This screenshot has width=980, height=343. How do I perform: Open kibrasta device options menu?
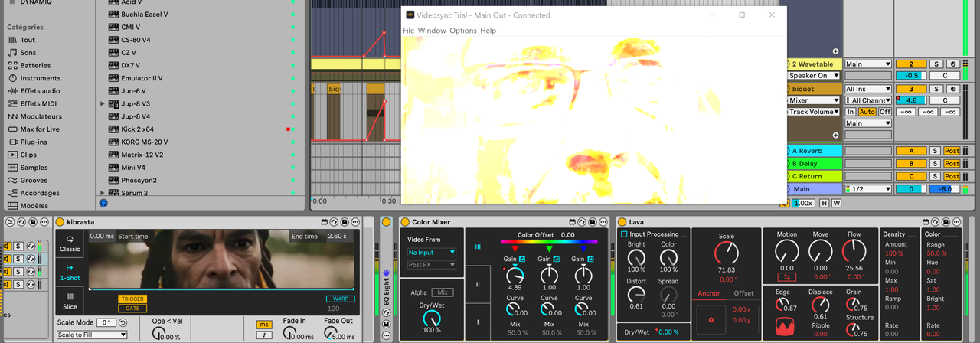[x=357, y=222]
